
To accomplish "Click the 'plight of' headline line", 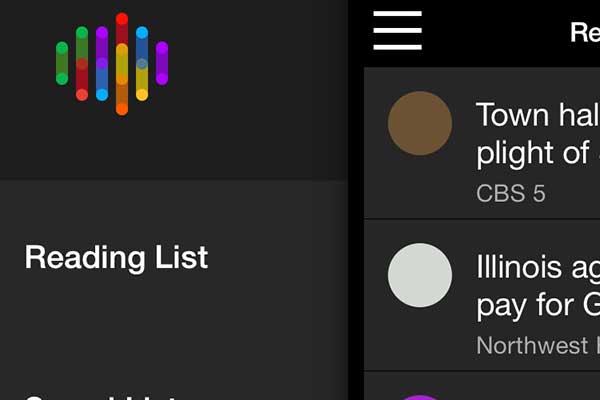I will pyautogui.click(x=533, y=153).
